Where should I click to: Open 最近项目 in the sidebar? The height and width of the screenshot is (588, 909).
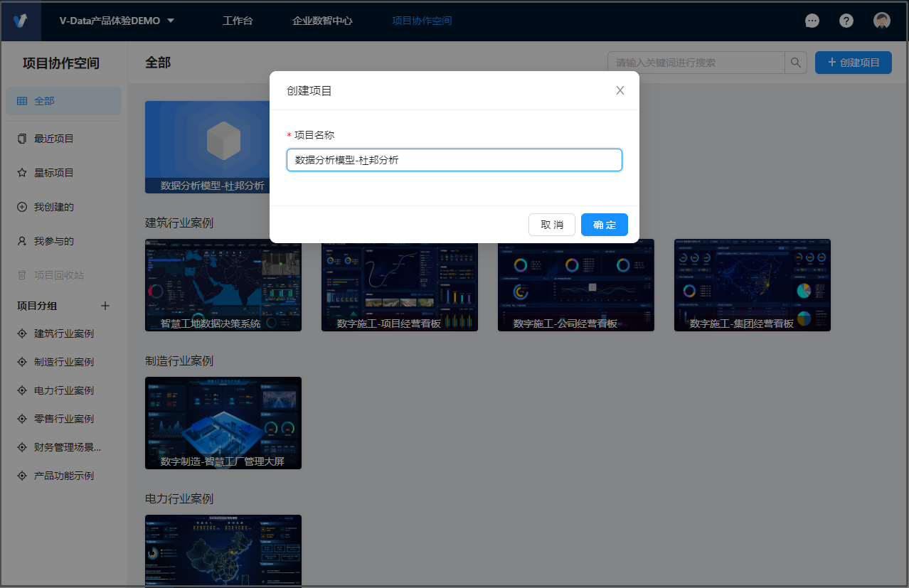coord(53,139)
